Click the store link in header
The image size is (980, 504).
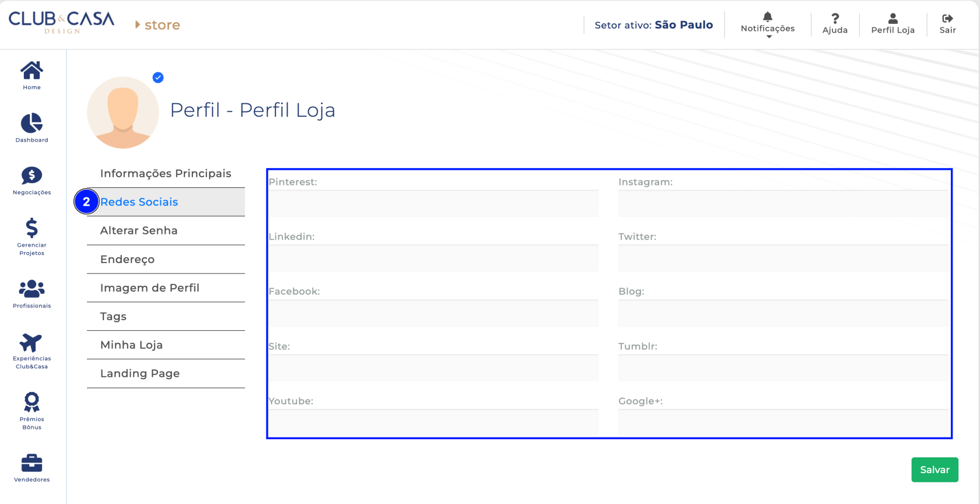(162, 25)
